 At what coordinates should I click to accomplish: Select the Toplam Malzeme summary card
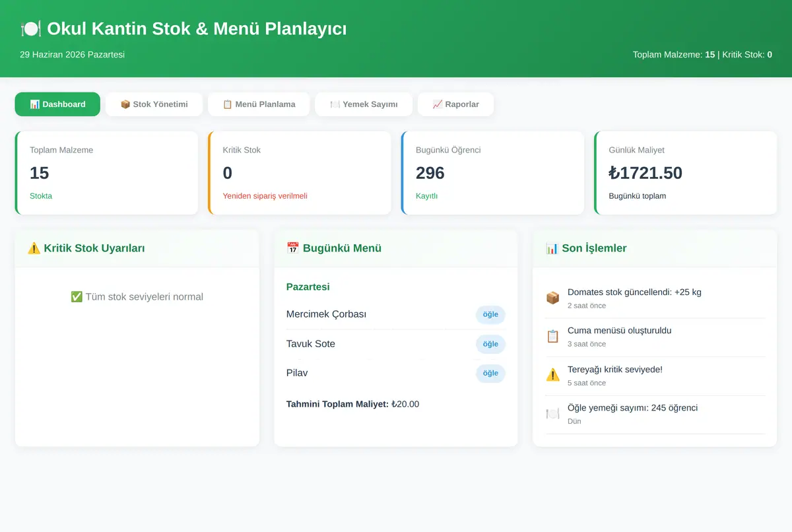coord(106,173)
